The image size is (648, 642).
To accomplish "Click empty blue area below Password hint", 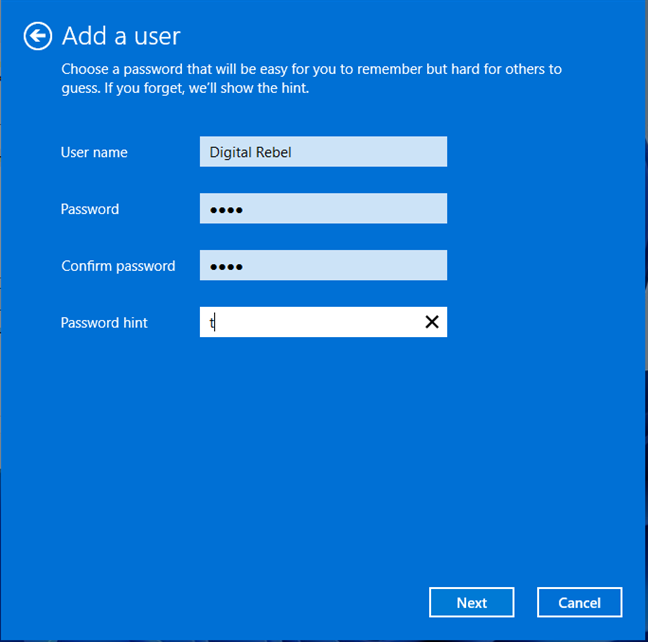I will [x=320, y=450].
